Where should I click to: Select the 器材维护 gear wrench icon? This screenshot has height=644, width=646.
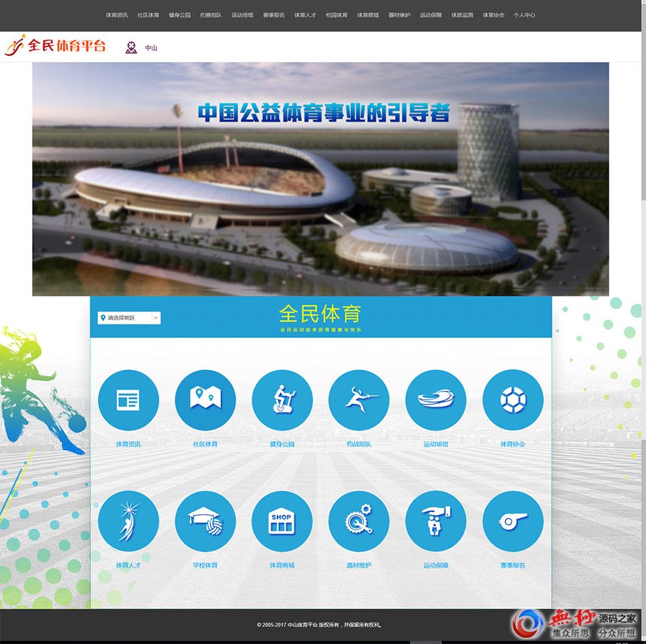pos(359,522)
